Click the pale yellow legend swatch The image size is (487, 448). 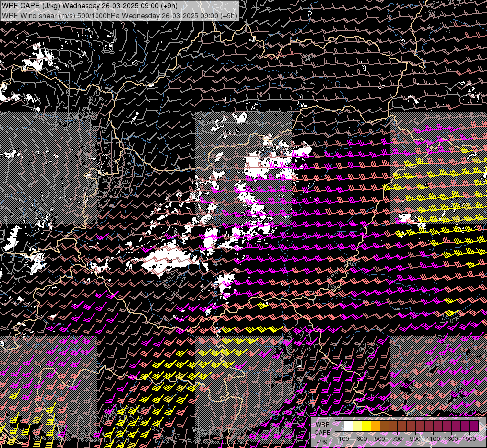[358, 426]
